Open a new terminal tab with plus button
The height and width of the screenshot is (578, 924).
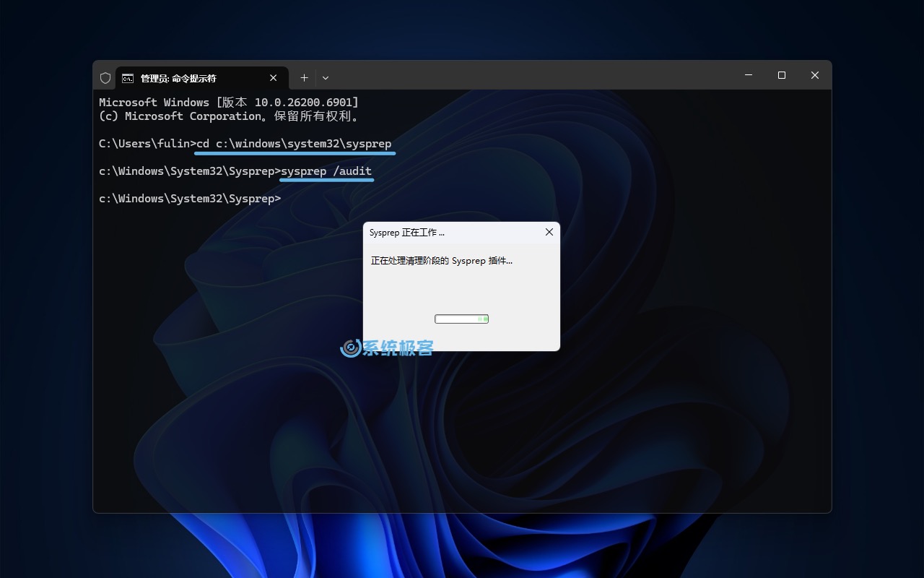tap(304, 78)
